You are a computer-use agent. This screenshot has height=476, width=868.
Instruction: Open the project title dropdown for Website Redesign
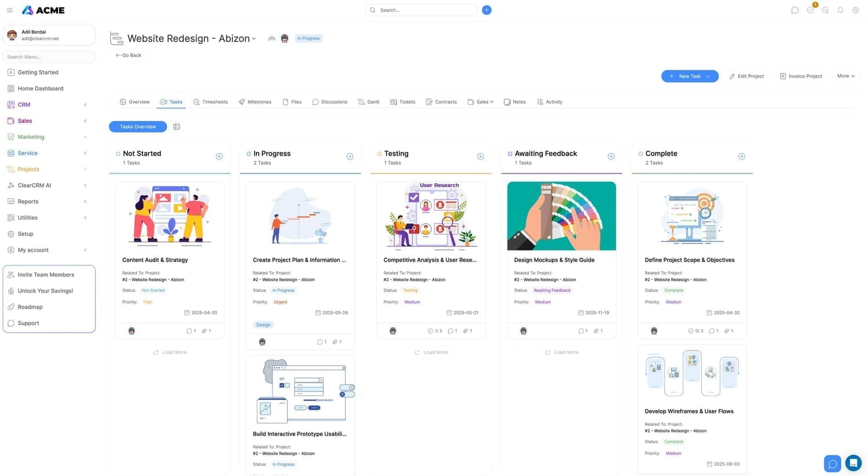[x=253, y=39]
